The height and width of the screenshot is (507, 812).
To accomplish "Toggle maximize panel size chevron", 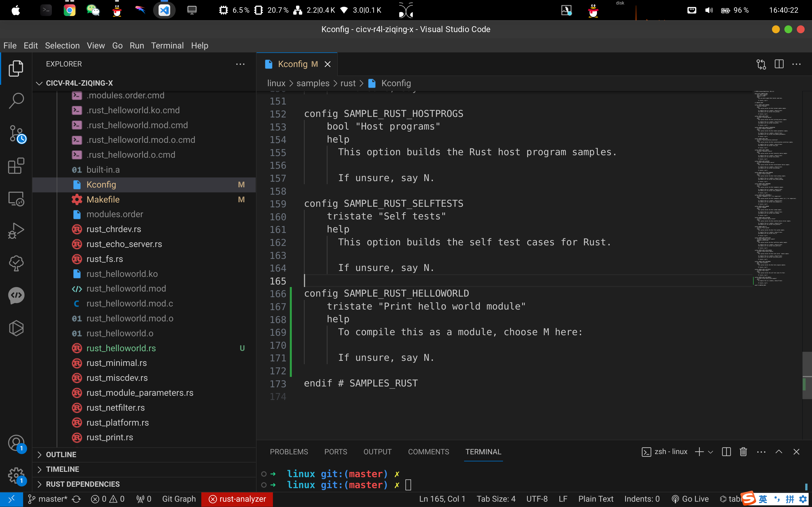I will pyautogui.click(x=779, y=452).
